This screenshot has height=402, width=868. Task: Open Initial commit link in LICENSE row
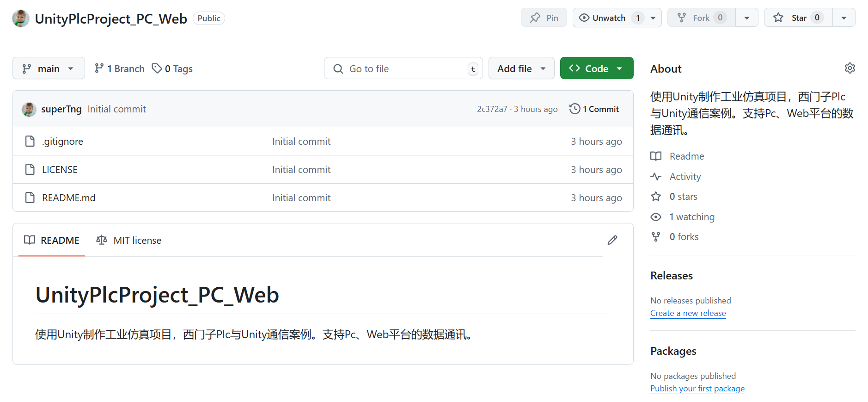tap(301, 170)
